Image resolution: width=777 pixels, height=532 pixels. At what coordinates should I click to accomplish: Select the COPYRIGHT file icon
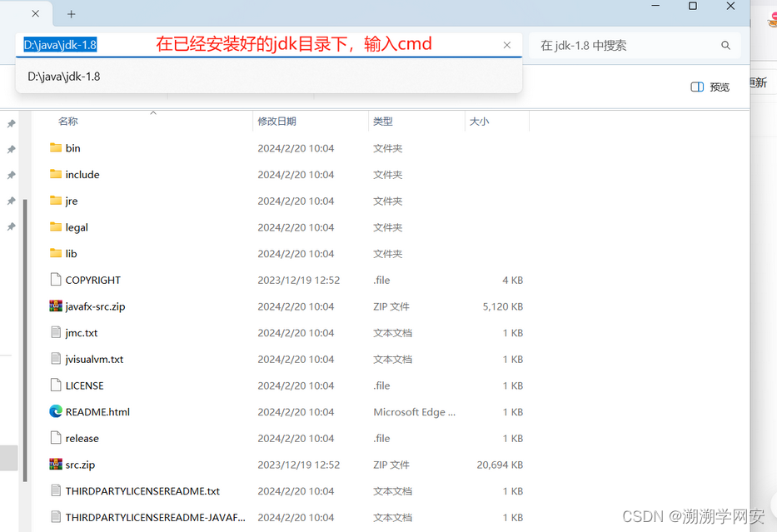[56, 280]
